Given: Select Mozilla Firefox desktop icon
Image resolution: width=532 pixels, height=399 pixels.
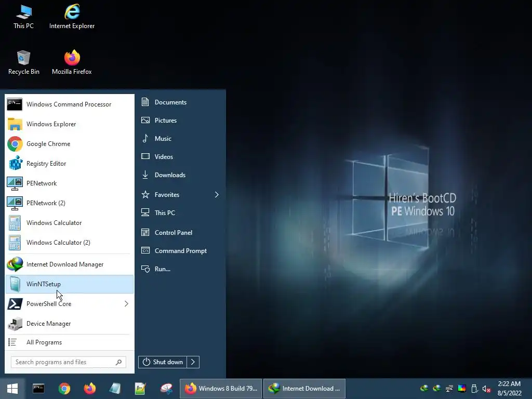Looking at the screenshot, I should pos(72,63).
